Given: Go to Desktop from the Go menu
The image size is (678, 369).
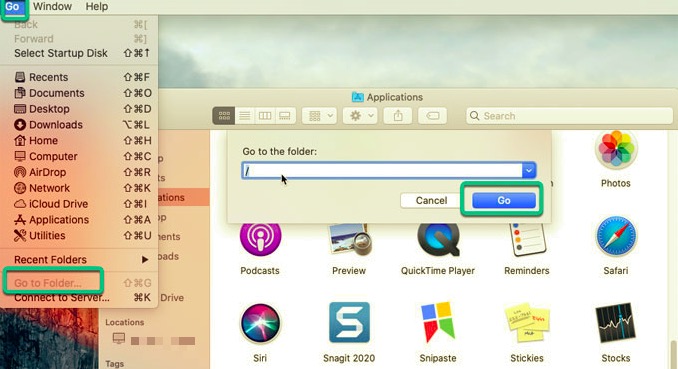Looking at the screenshot, I should pyautogui.click(x=79, y=109).
